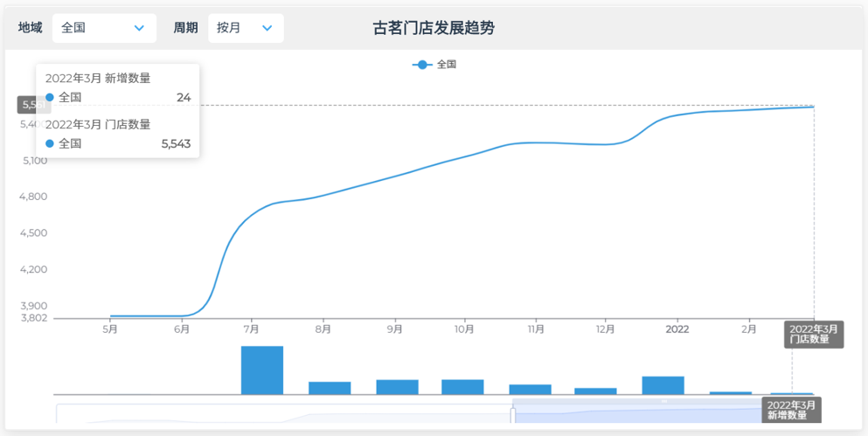This screenshot has width=868, height=436.
Task: Toggle the 全国 series in the chart legend
Action: 446,65
